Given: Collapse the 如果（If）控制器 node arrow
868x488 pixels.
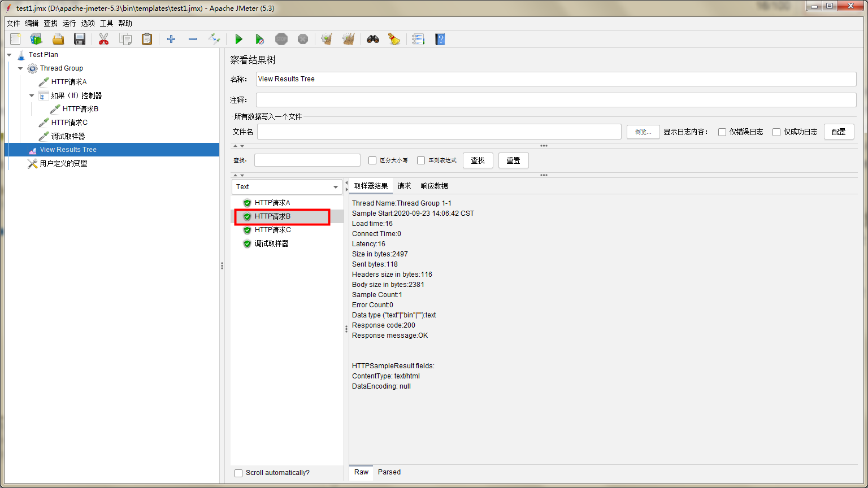Looking at the screenshot, I should 32,95.
